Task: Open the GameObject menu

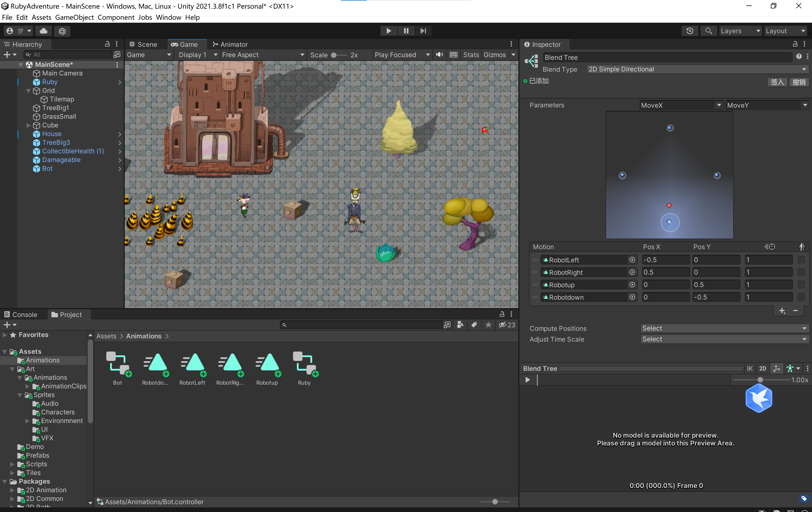Action: point(74,17)
